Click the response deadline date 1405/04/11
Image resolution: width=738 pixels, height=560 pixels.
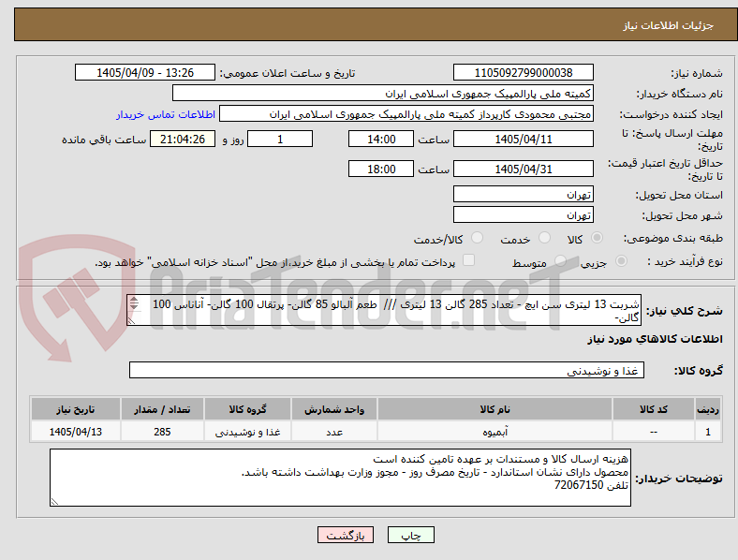click(523, 139)
